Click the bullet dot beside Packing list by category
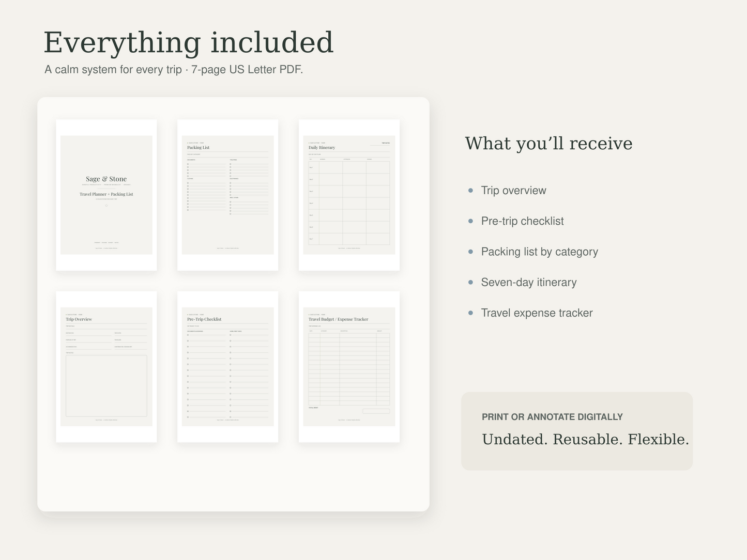 coord(470,252)
